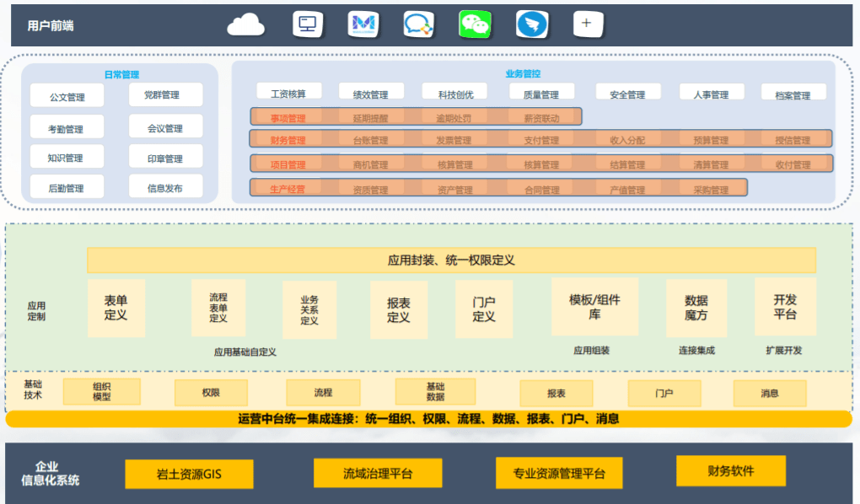
Task: Select the orange 财务管理 row label
Action: pyautogui.click(x=288, y=140)
